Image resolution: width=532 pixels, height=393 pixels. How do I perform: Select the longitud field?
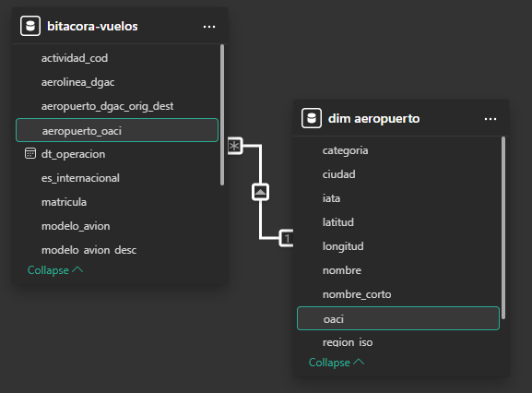click(398, 246)
